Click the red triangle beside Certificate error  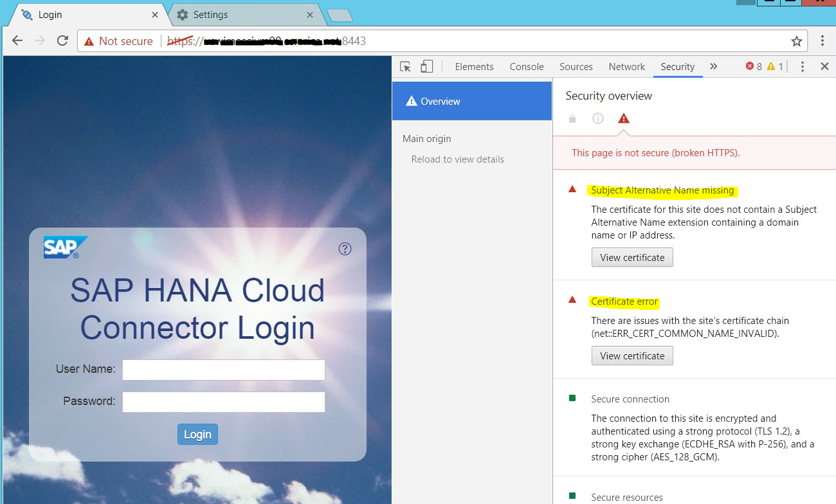572,300
